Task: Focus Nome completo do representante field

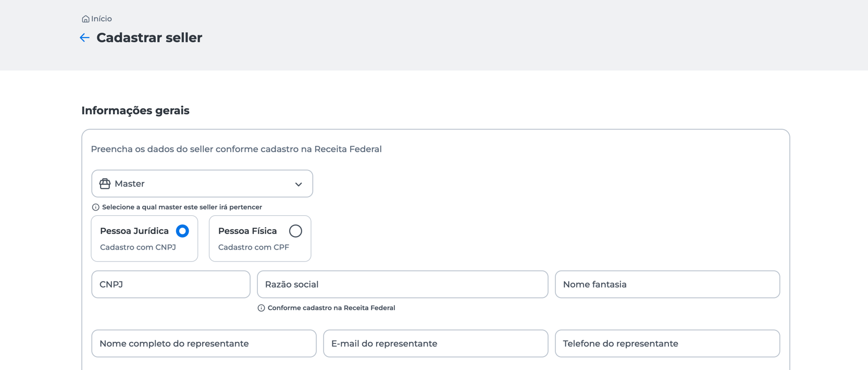Action: [x=204, y=343]
